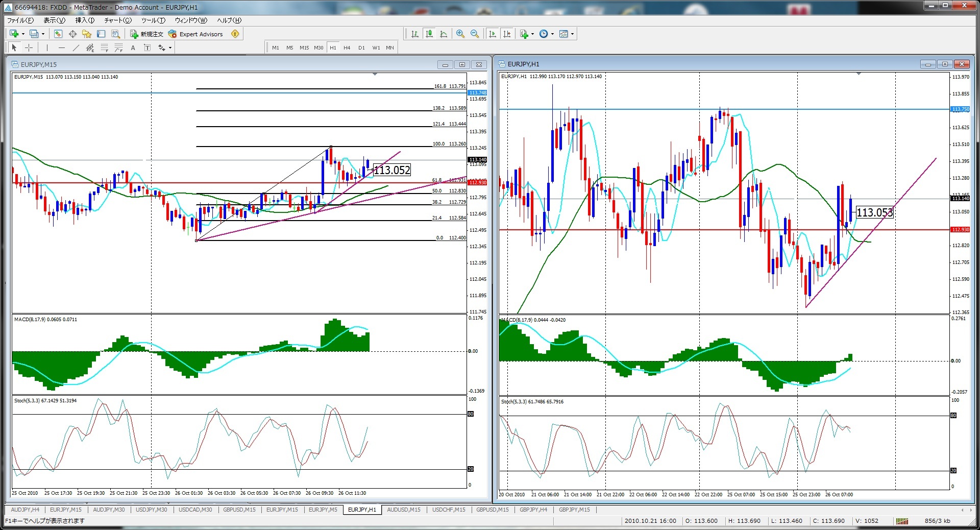Open the Profiles icon in the toolbar
Screen dimensions: 980x530
(34, 34)
